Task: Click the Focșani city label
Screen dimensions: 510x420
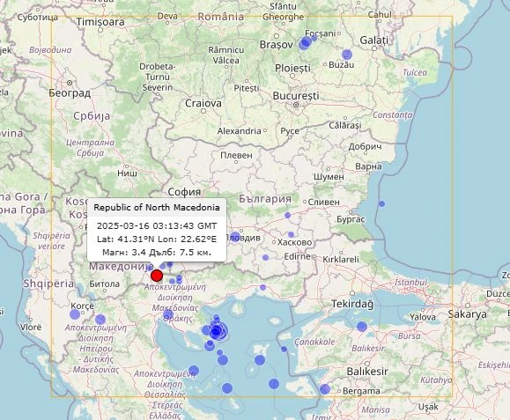Action: [x=321, y=33]
